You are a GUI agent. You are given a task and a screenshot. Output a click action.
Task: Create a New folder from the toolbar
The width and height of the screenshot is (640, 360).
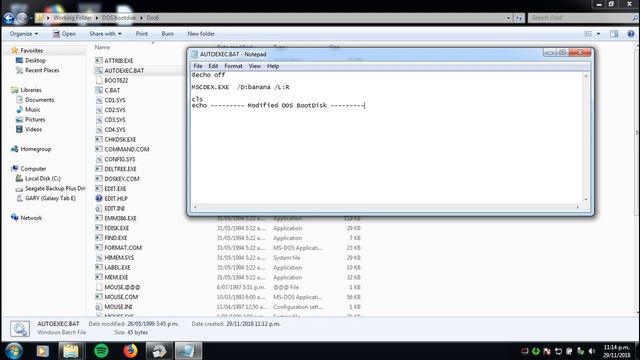tap(201, 34)
